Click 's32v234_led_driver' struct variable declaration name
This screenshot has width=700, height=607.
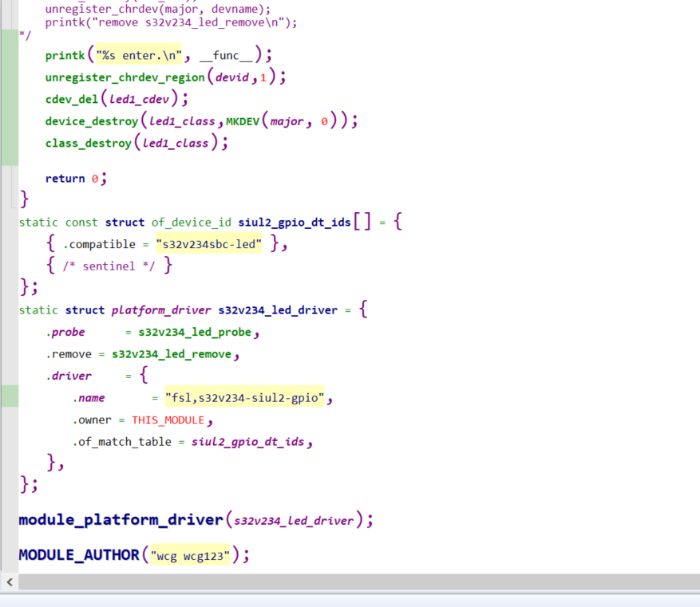278,310
